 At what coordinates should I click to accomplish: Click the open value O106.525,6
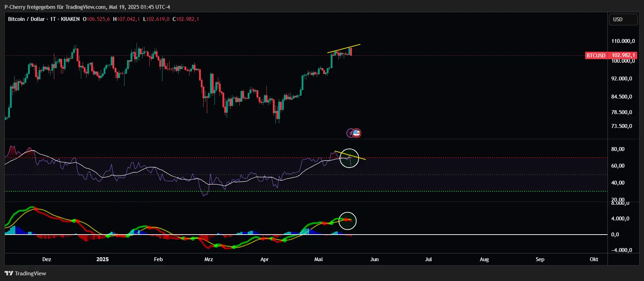click(96, 19)
